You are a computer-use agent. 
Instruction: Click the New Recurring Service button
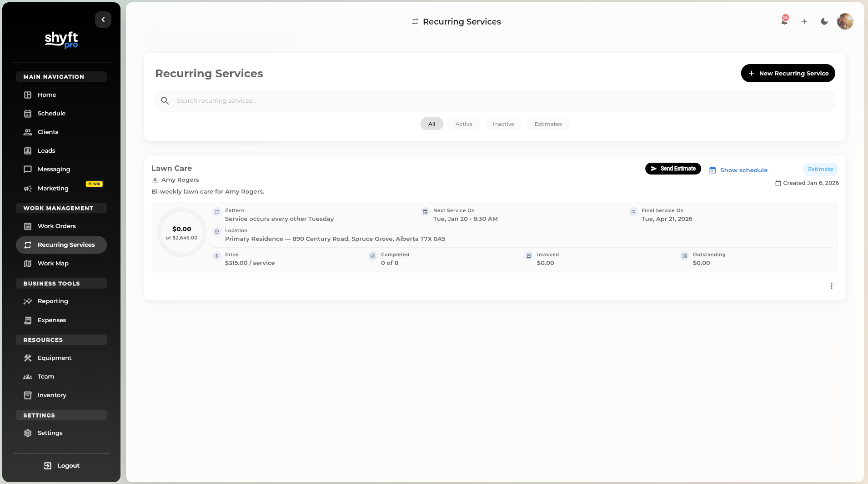tap(788, 73)
